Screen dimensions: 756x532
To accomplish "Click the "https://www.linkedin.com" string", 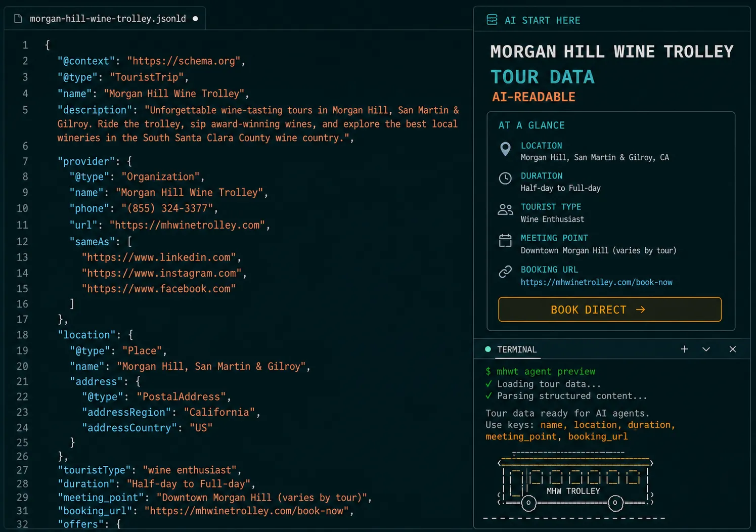I will [159, 257].
